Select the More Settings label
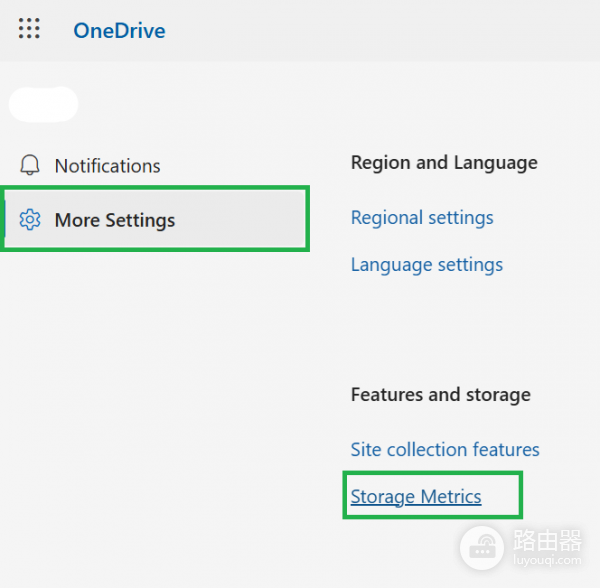600x588 pixels. (x=115, y=220)
